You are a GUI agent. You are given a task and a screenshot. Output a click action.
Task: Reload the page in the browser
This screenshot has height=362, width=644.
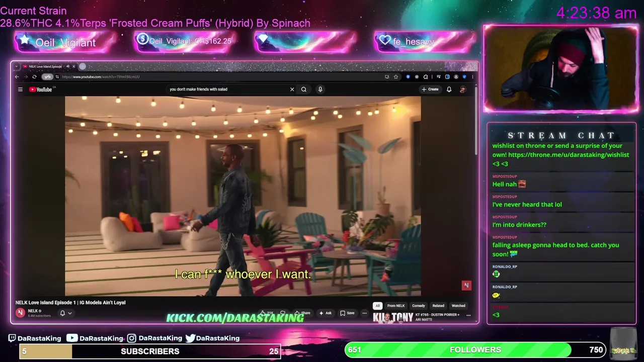tap(34, 77)
